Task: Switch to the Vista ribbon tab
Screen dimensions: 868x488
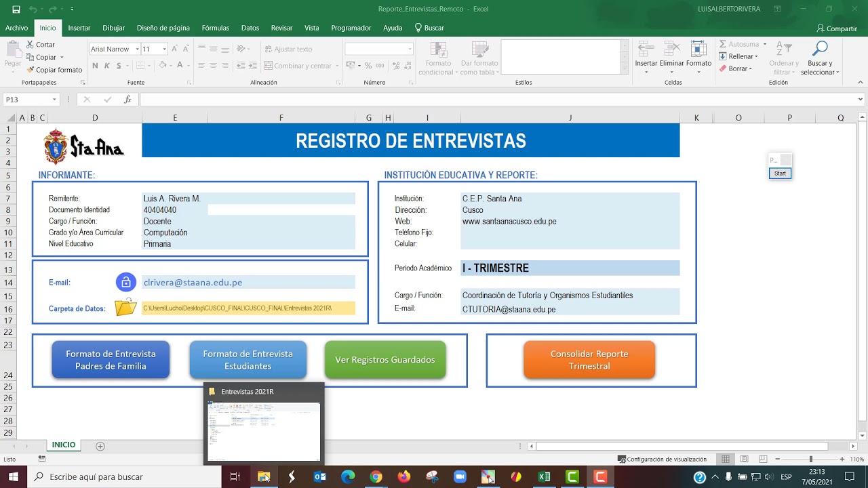Action: [x=312, y=28]
